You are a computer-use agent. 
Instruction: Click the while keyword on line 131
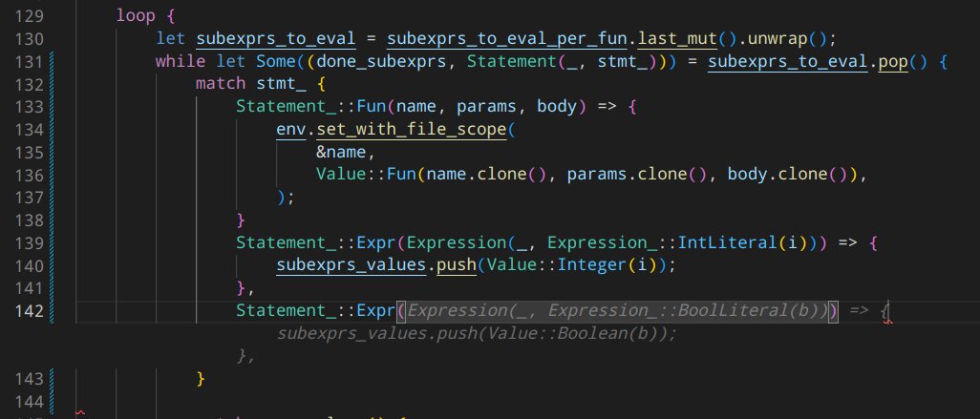177,62
